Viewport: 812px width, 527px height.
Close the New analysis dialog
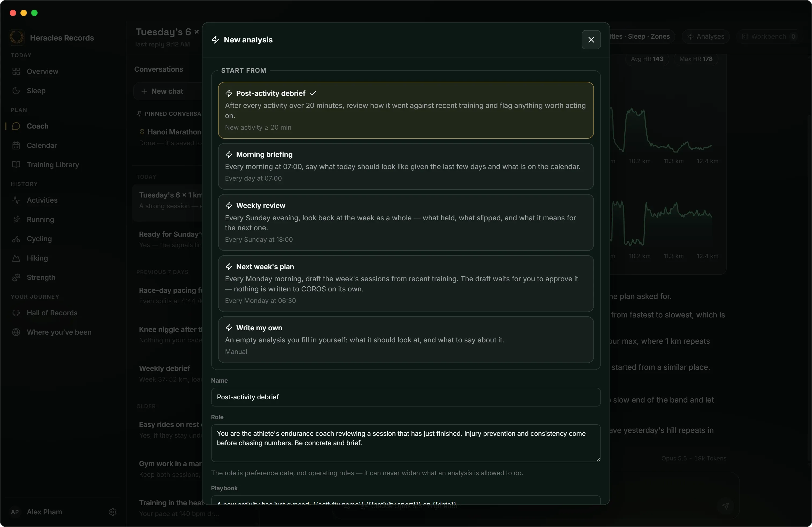pos(591,39)
